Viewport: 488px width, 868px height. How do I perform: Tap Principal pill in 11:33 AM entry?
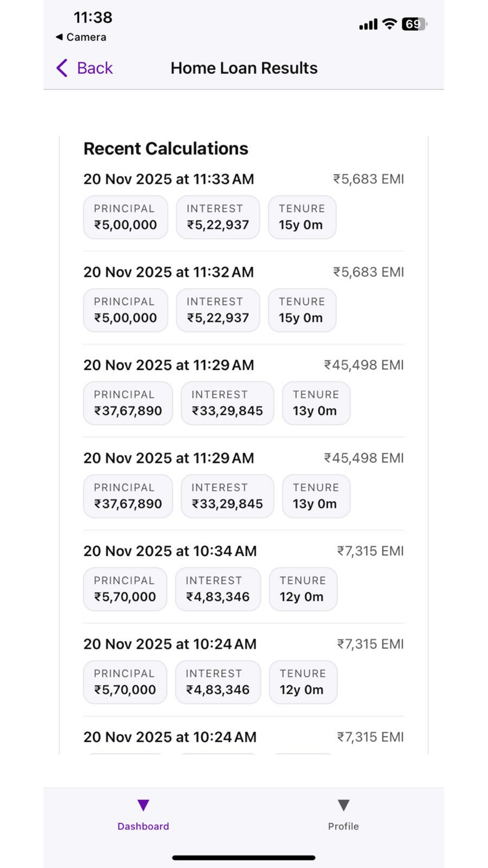click(125, 217)
